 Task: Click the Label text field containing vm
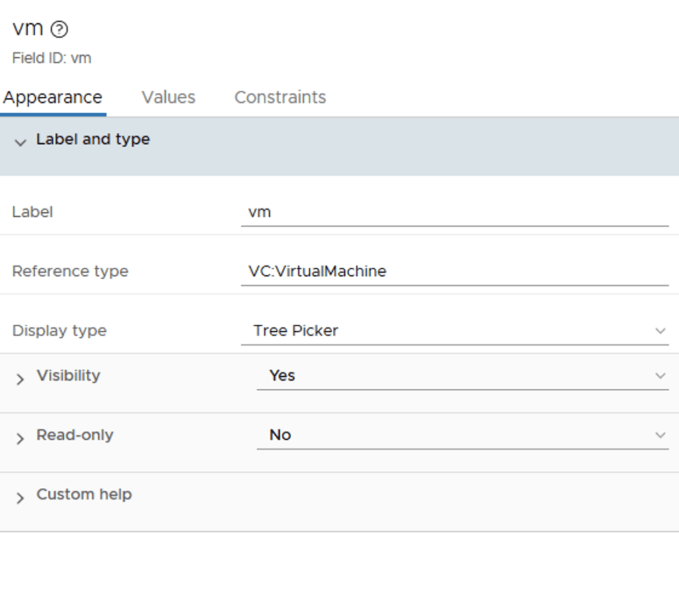pos(454,212)
